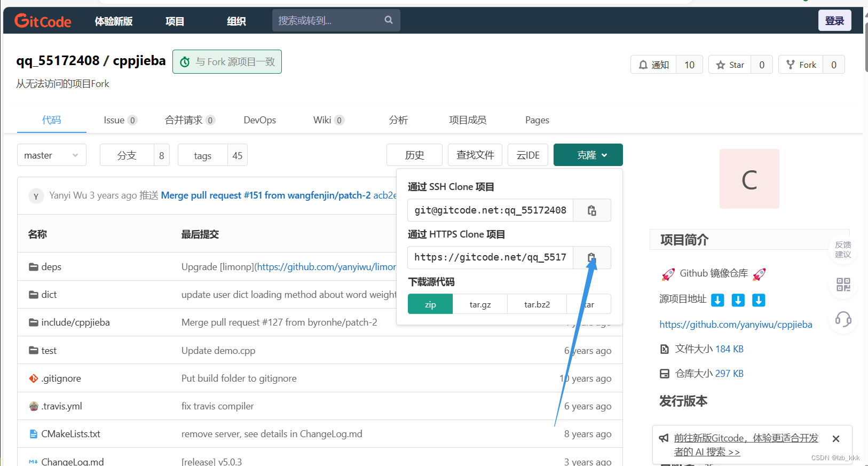Switch to the 代码 tab

coord(52,120)
